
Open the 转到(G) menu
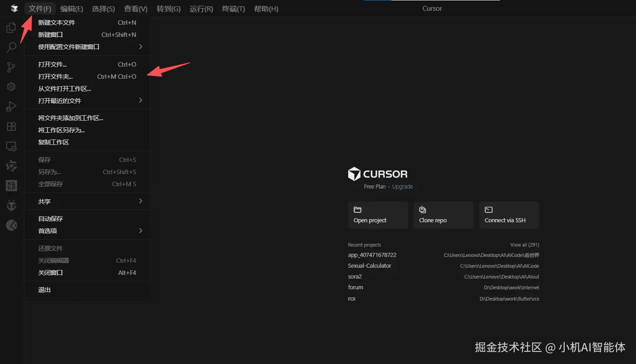coord(168,9)
